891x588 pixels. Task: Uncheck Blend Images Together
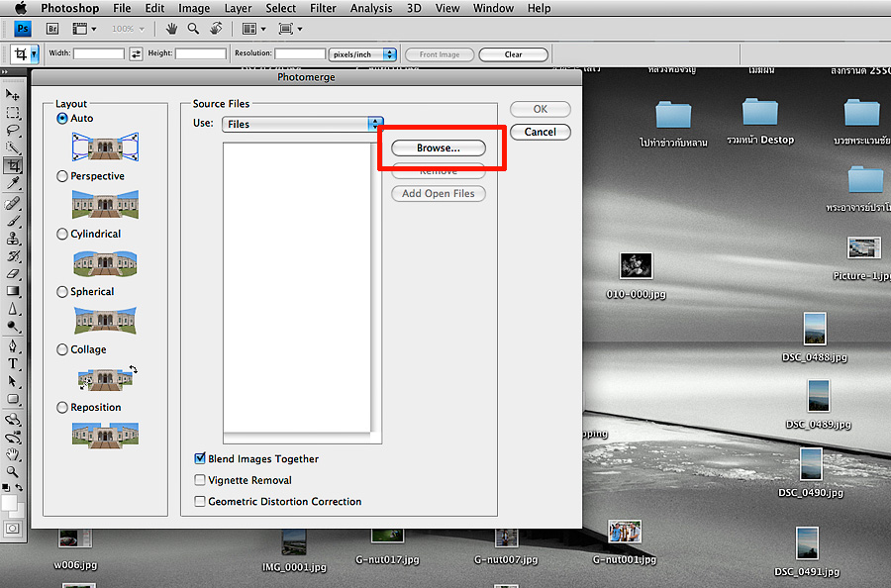[x=201, y=459]
